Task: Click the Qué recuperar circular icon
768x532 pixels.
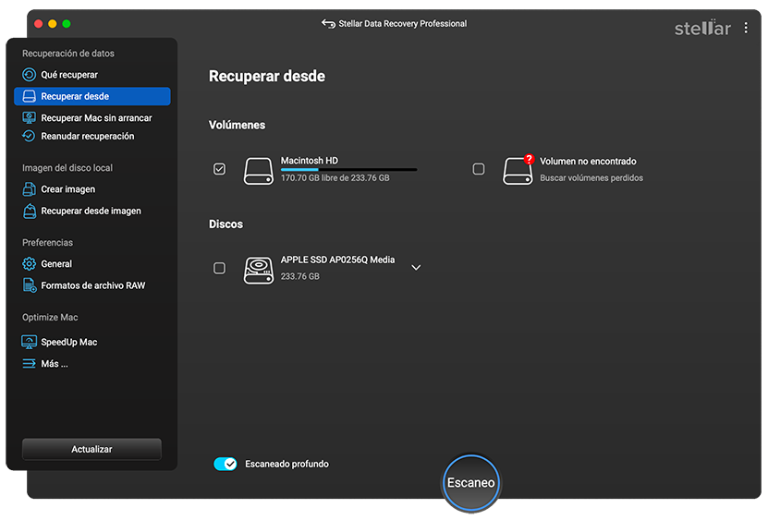Action: click(x=29, y=75)
